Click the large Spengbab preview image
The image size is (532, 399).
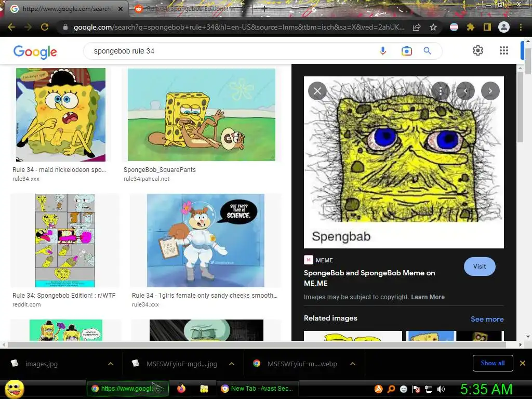tap(404, 162)
